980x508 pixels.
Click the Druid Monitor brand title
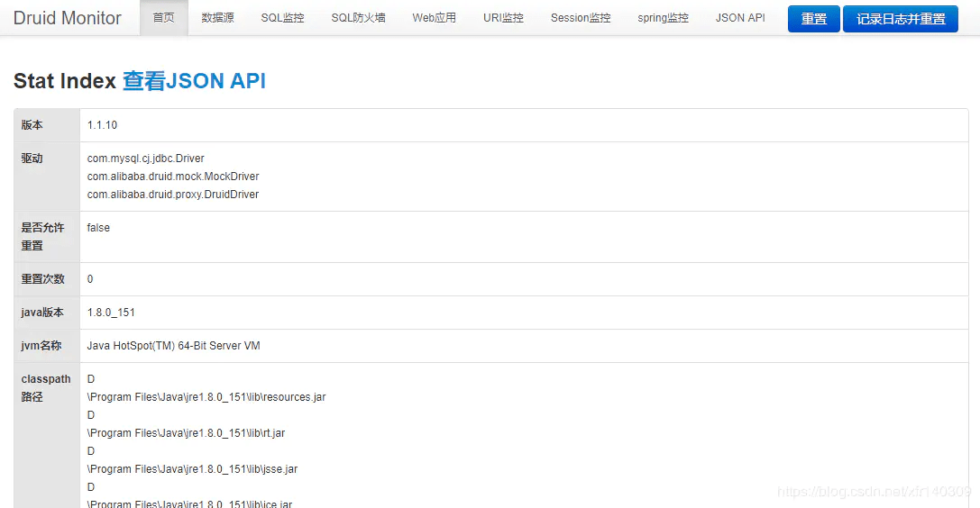click(x=68, y=18)
